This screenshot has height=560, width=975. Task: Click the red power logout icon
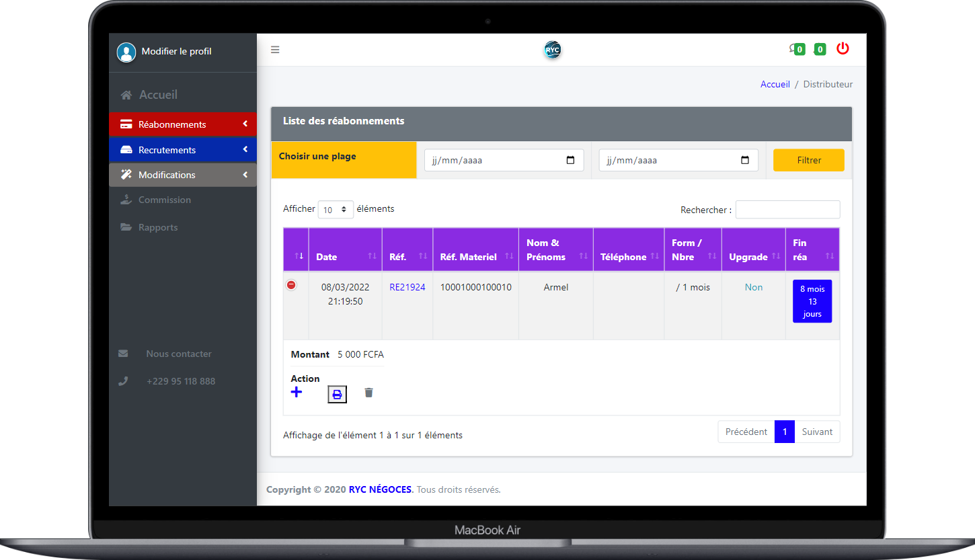pos(843,48)
